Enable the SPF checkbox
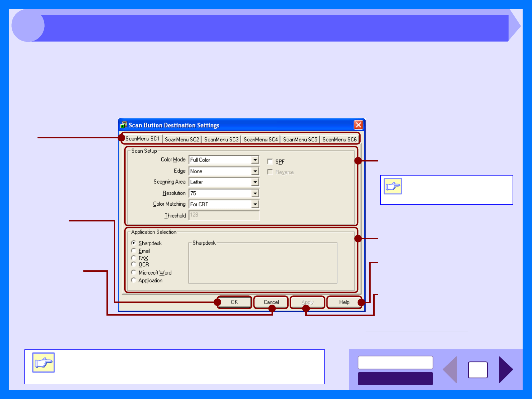 tap(270, 161)
